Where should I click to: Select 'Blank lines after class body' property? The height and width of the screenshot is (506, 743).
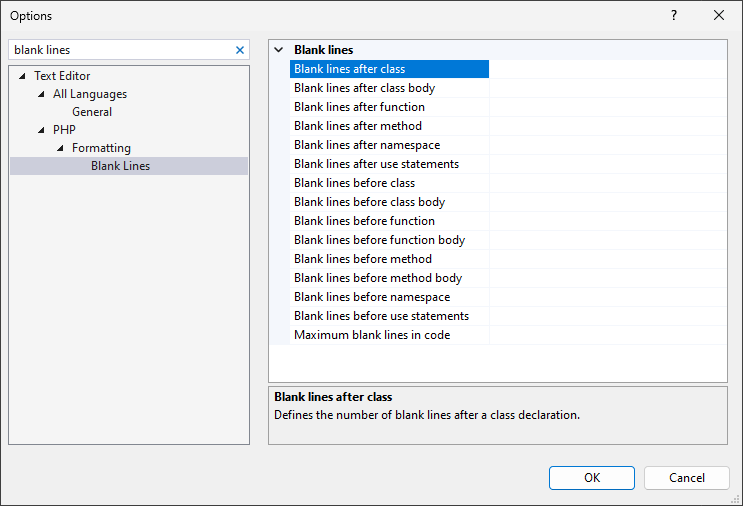[x=390, y=88]
